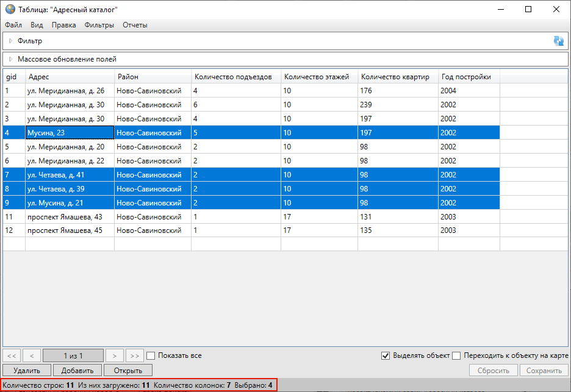Viewport: 571px width, 392px height.
Task: Click the globe application icon in title bar
Action: pyautogui.click(x=10, y=10)
